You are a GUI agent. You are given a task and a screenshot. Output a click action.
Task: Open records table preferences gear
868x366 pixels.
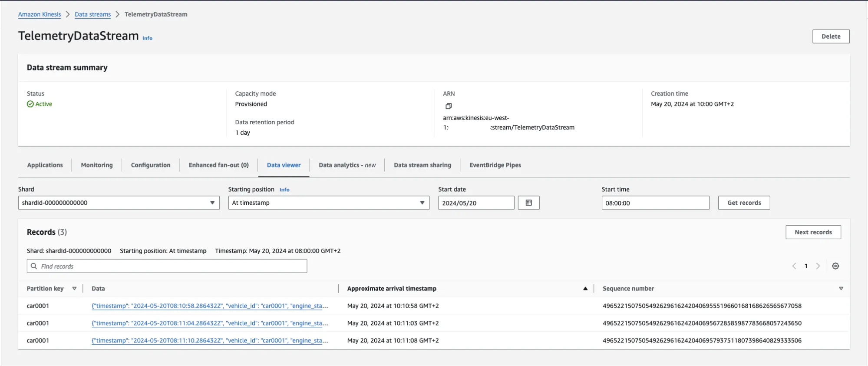(835, 266)
